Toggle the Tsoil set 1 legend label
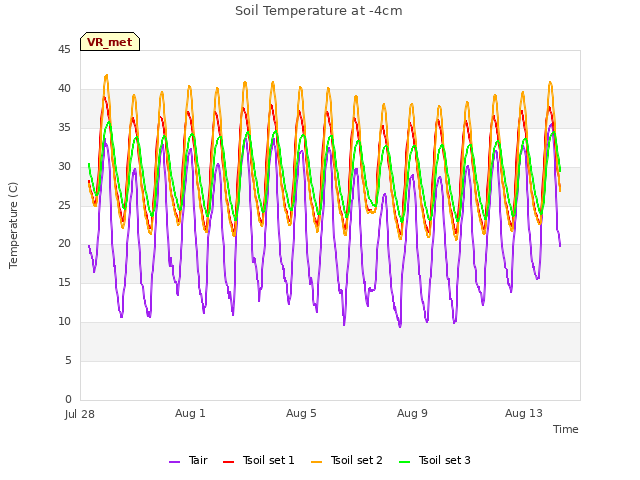Viewport: 640px width, 480px height. pos(268,460)
